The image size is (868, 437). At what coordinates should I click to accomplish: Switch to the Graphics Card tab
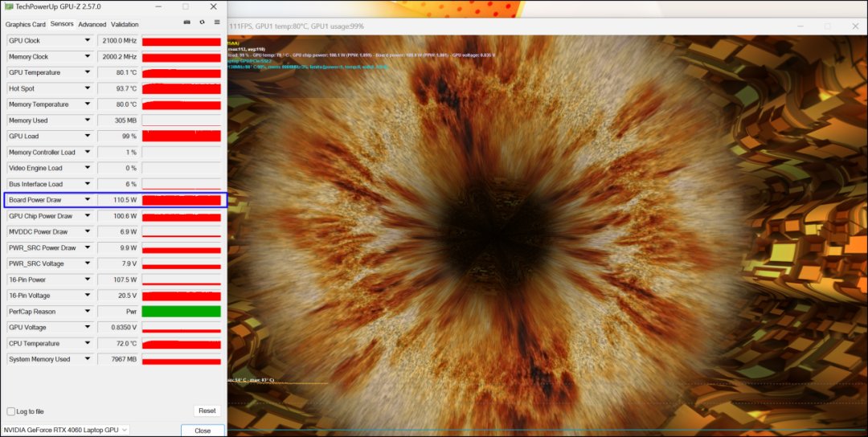26,24
